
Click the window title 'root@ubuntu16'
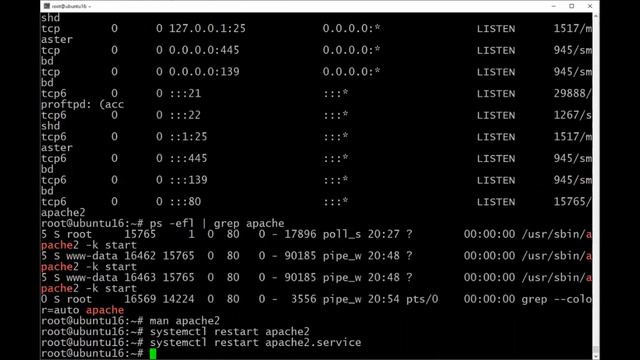click(x=69, y=7)
